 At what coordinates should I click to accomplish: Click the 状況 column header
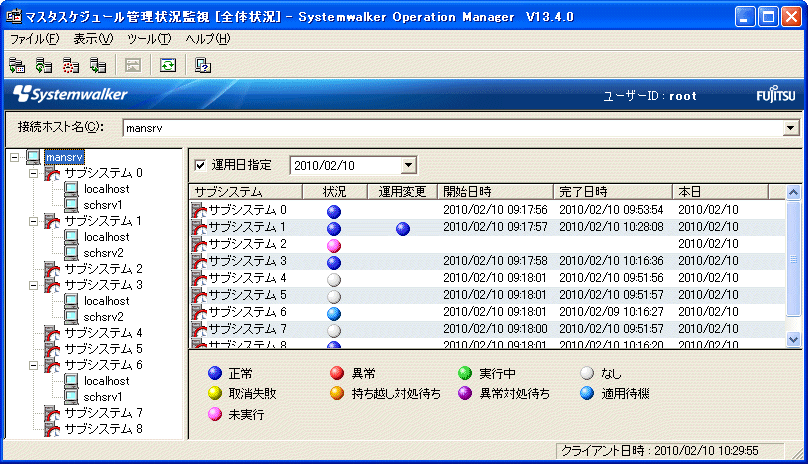[334, 192]
